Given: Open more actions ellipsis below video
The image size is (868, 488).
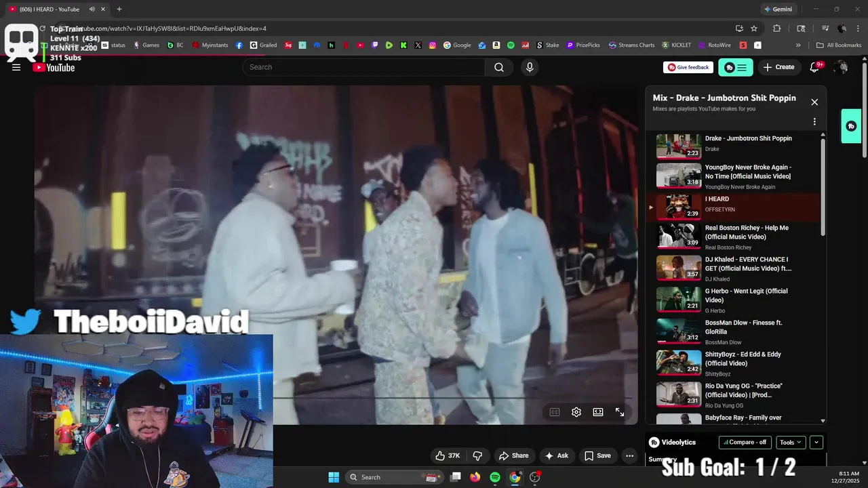Looking at the screenshot, I should point(630,455).
